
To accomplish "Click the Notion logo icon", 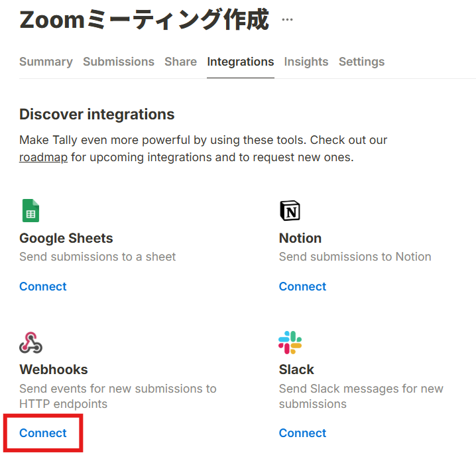I will (x=290, y=211).
